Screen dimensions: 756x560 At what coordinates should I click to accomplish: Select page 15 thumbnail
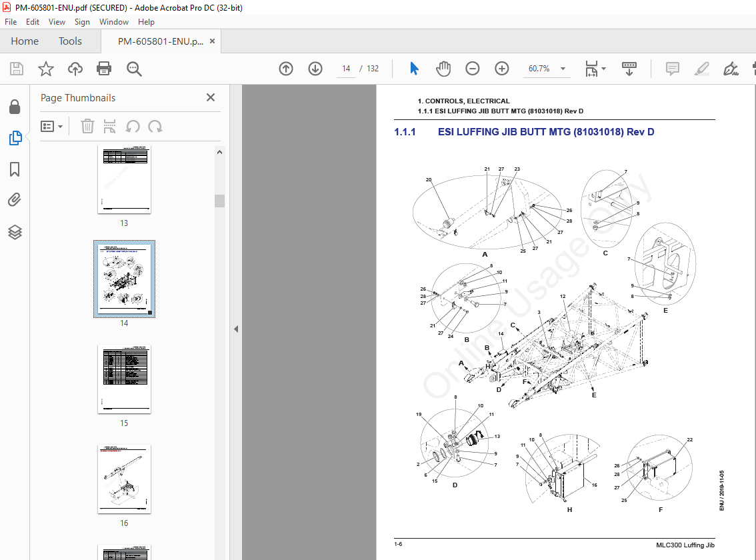click(x=125, y=379)
